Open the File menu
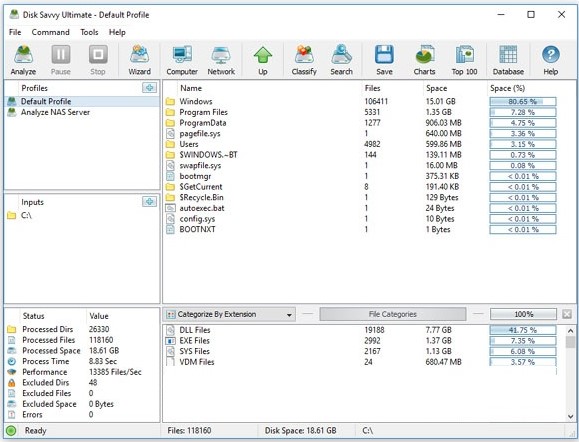The width and height of the screenshot is (579, 442). click(x=15, y=32)
